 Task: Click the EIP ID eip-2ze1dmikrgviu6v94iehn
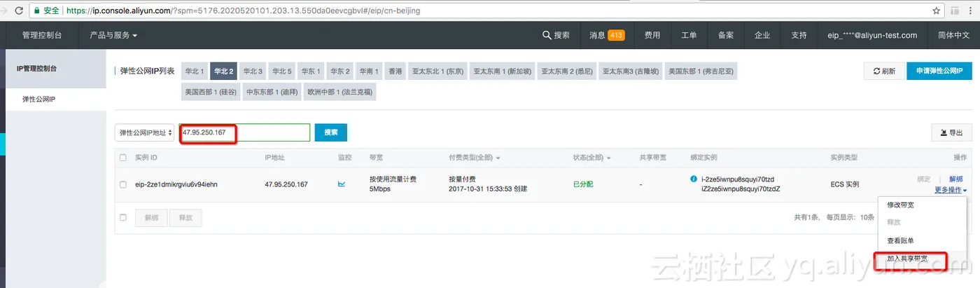point(176,184)
